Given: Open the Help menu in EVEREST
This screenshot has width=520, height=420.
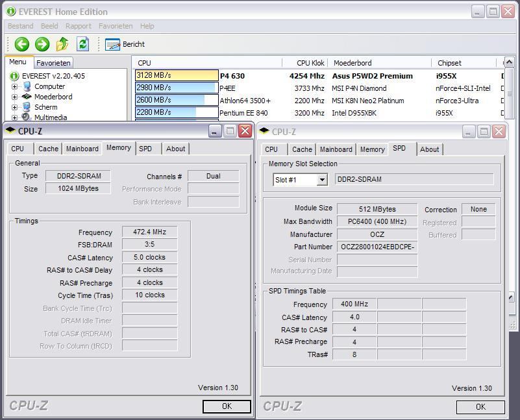Looking at the screenshot, I should click(x=147, y=26).
